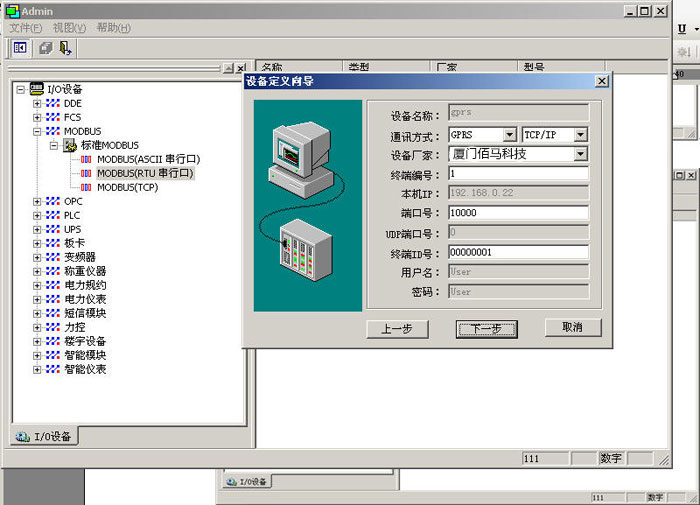The image size is (700, 505).
Task: Expand the PLC tree node
Action: click(37, 215)
